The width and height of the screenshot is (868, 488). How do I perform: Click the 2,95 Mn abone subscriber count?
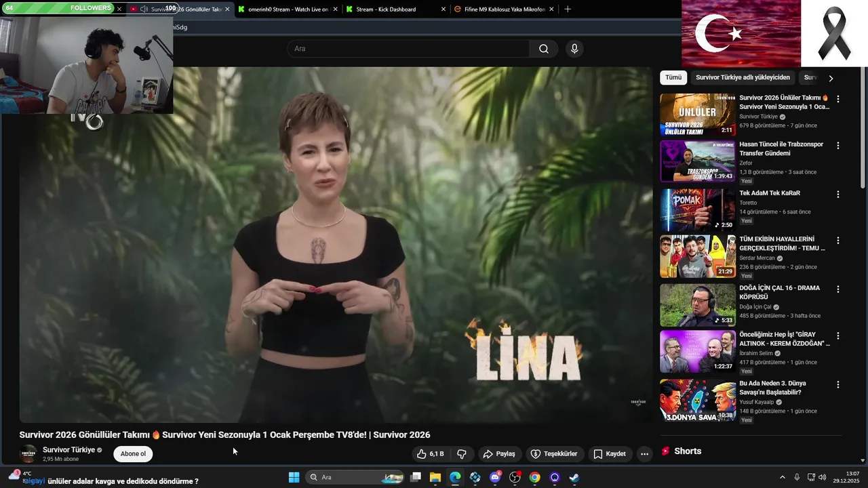(60, 460)
